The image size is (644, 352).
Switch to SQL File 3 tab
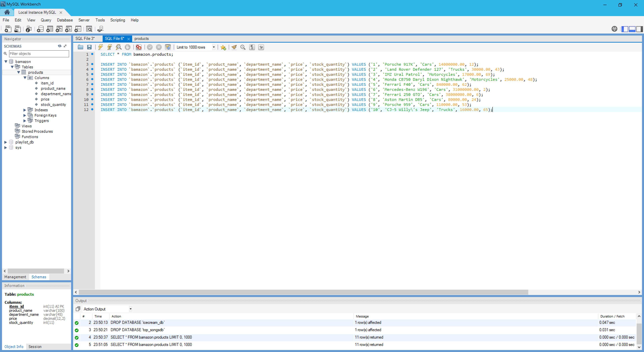[x=85, y=39]
